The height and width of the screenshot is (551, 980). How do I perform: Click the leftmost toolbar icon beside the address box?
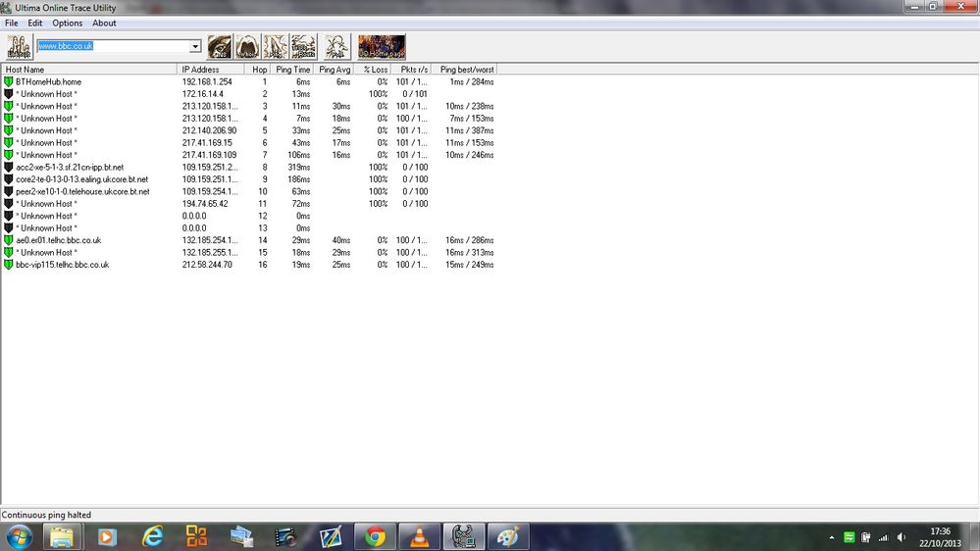tap(19, 47)
